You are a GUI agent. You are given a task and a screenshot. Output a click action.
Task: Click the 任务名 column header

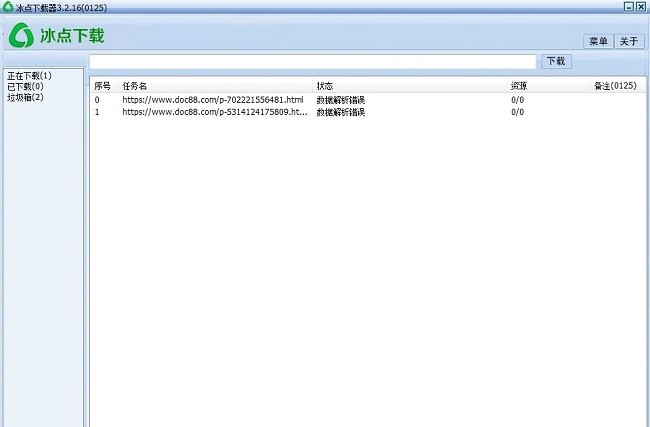135,86
